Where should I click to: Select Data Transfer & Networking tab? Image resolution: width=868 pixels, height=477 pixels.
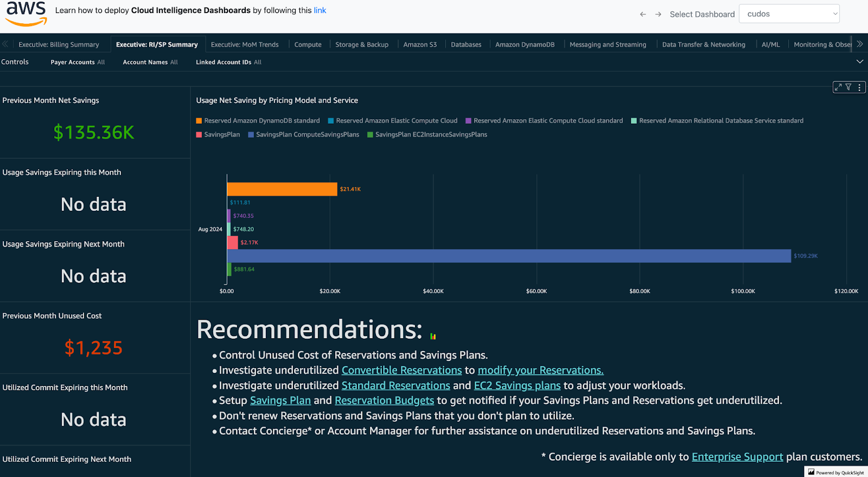[x=704, y=44]
